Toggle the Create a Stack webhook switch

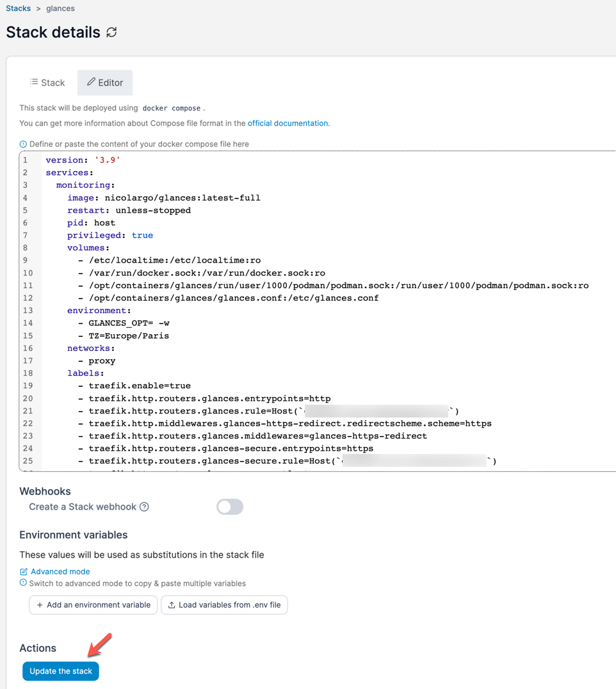pyautogui.click(x=230, y=507)
